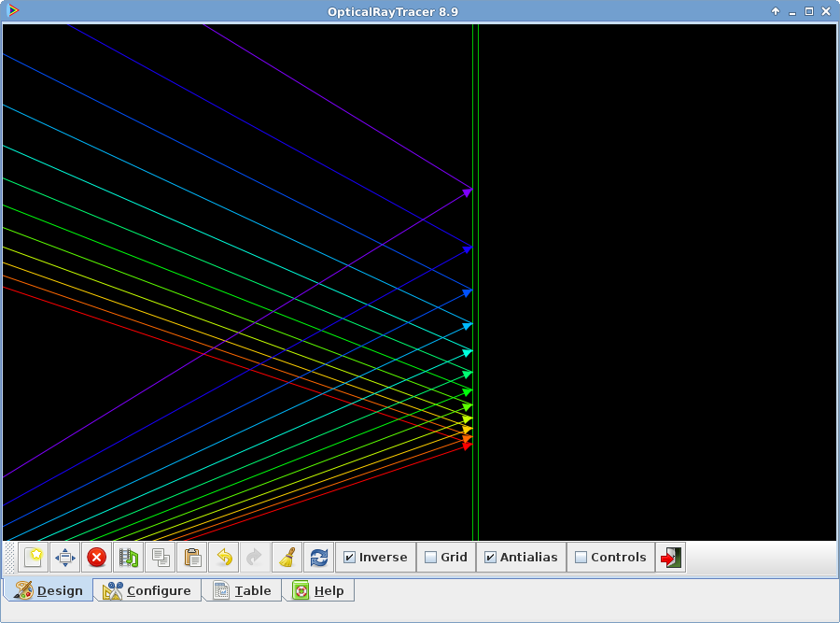Click the redo arrow icon

254,557
